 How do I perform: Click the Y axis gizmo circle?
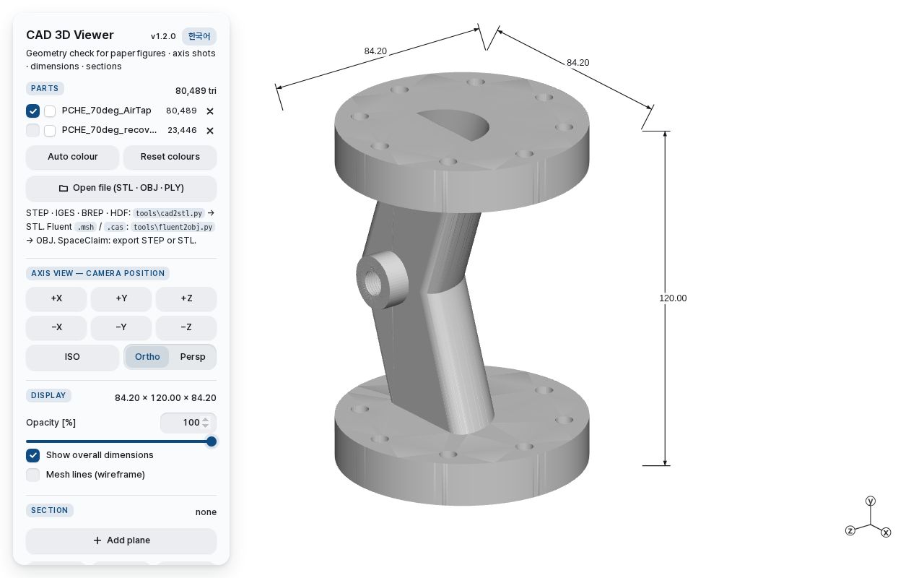click(871, 501)
